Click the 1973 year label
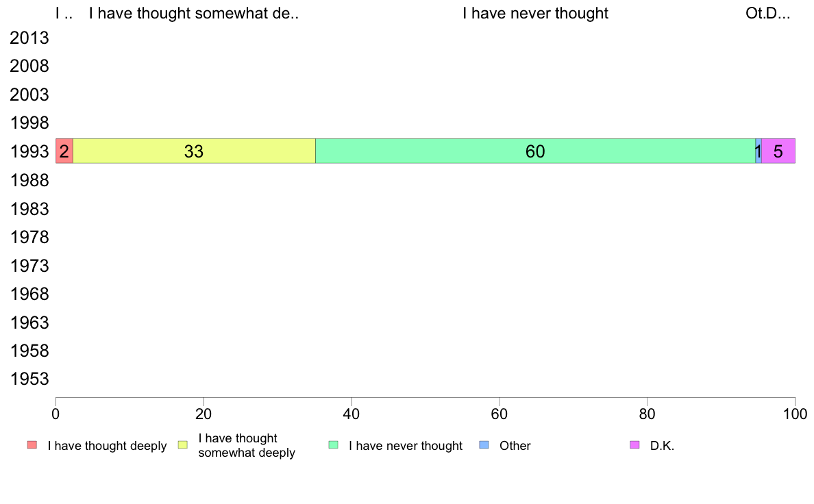The width and height of the screenshot is (814, 504). (x=29, y=266)
